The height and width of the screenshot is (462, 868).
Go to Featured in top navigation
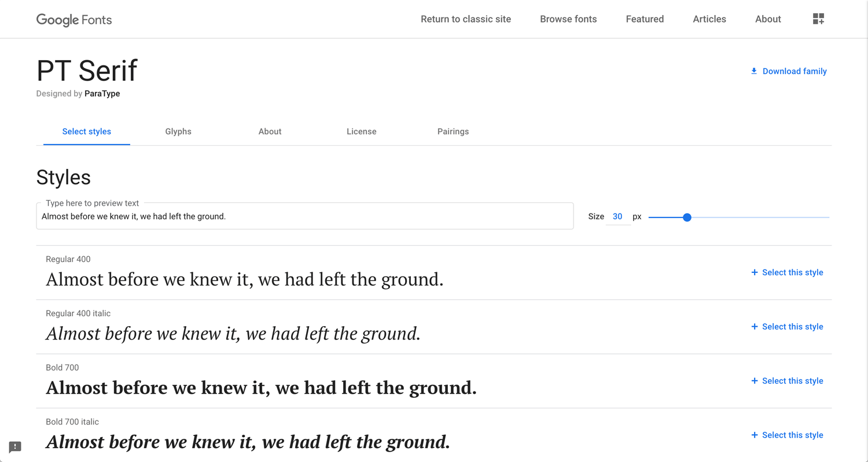click(x=645, y=19)
